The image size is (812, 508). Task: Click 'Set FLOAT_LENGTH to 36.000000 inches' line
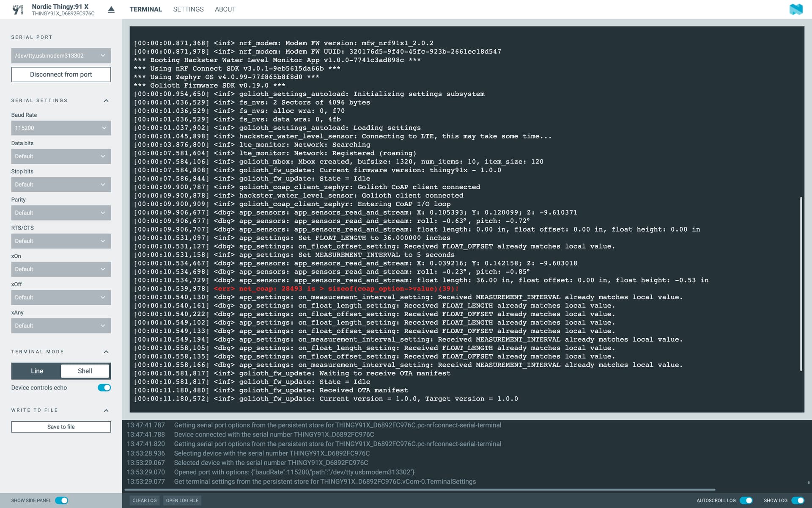click(x=292, y=238)
